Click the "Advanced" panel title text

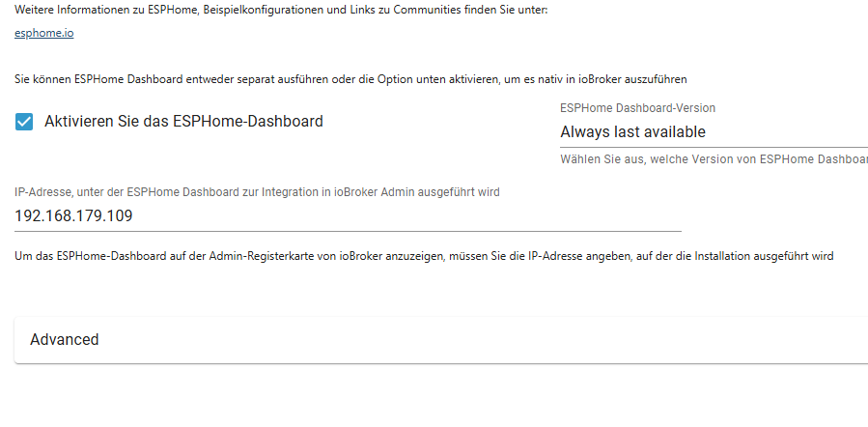point(65,340)
